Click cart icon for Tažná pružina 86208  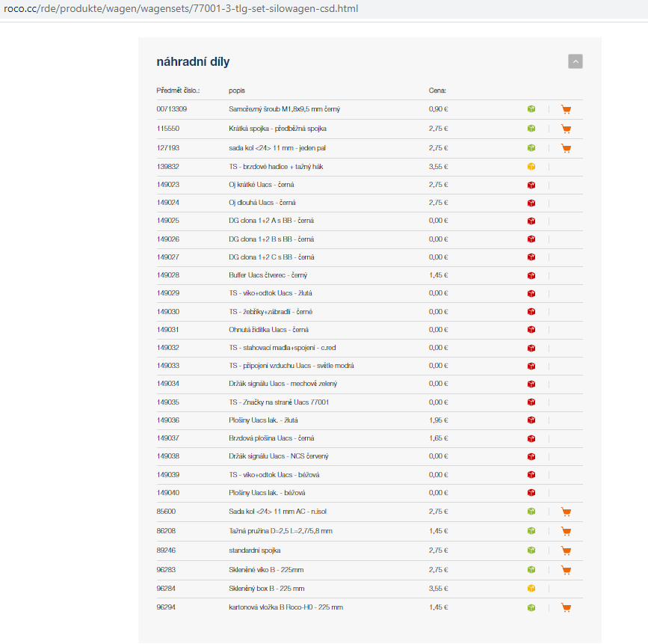[566, 531]
